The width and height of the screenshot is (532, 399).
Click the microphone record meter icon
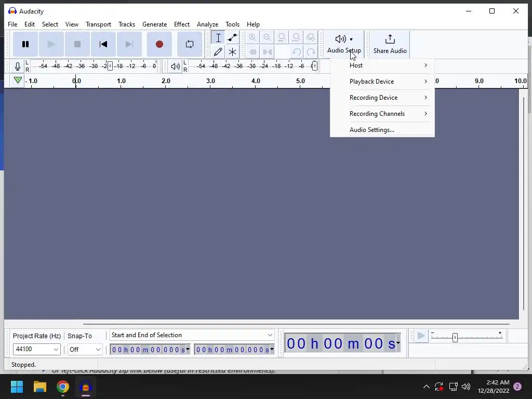pyautogui.click(x=18, y=66)
